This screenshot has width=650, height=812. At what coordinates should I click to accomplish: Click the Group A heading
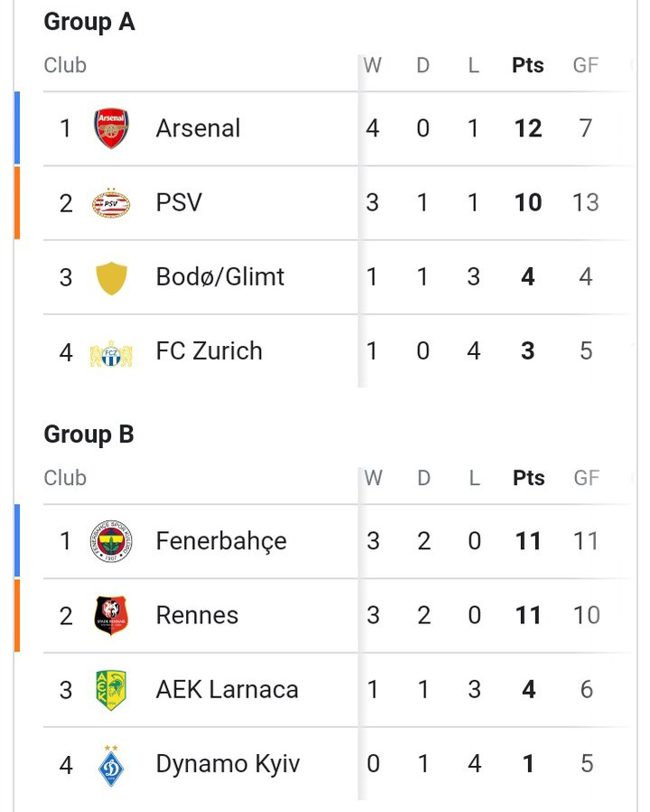pyautogui.click(x=89, y=23)
